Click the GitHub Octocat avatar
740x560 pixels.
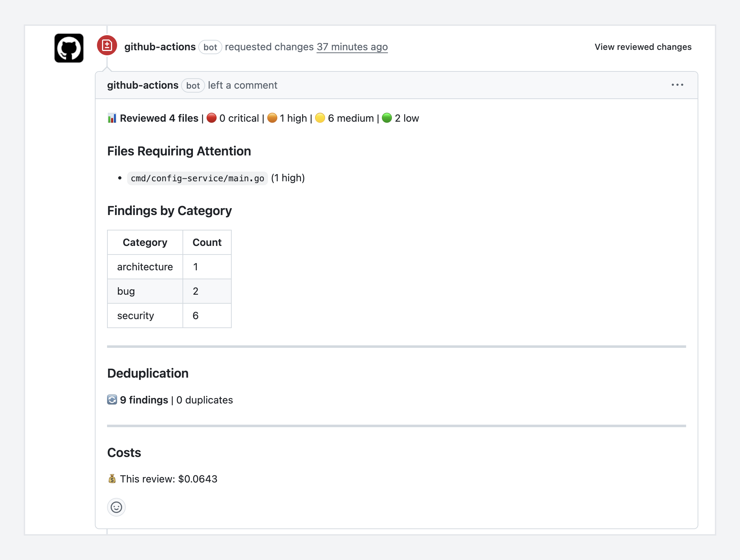tap(69, 48)
